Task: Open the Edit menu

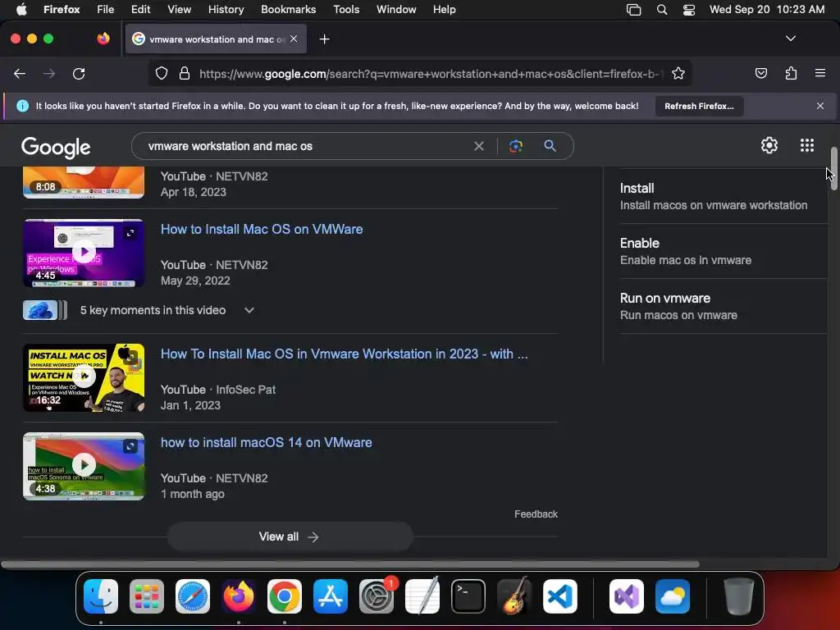Action: pyautogui.click(x=141, y=10)
